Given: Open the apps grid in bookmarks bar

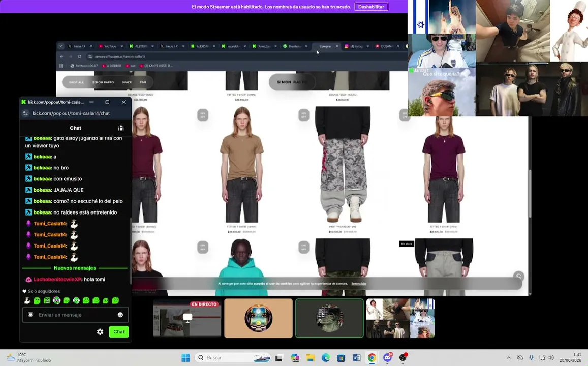Looking at the screenshot, I should point(61,66).
